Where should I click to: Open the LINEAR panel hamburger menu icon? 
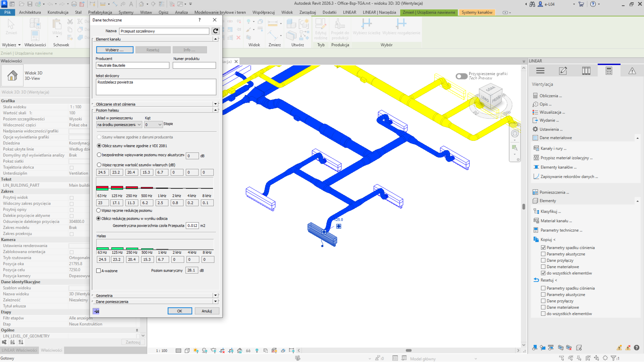click(x=540, y=71)
